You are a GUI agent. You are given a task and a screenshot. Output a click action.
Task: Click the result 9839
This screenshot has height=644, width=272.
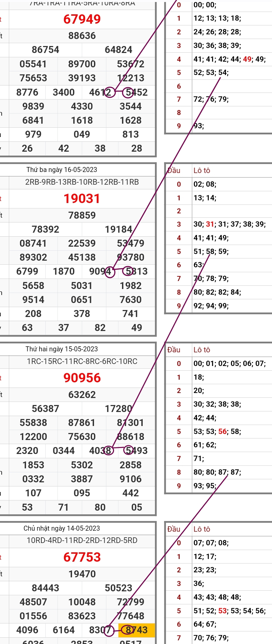pyautogui.click(x=33, y=106)
